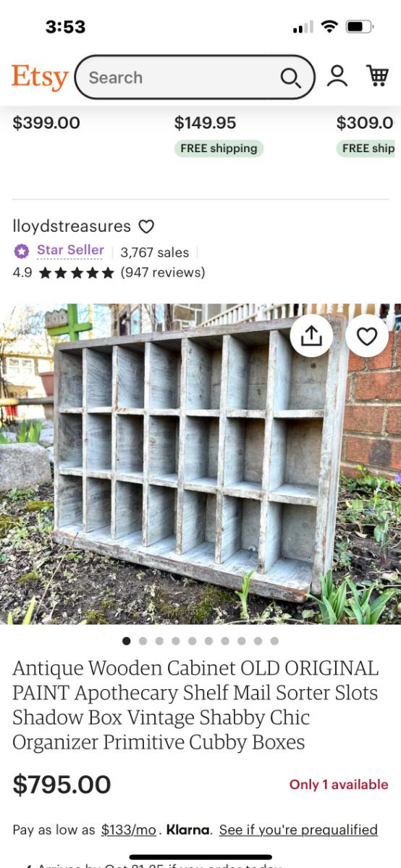Open the $399.00 related listing
This screenshot has width=401, height=868.
(46, 123)
